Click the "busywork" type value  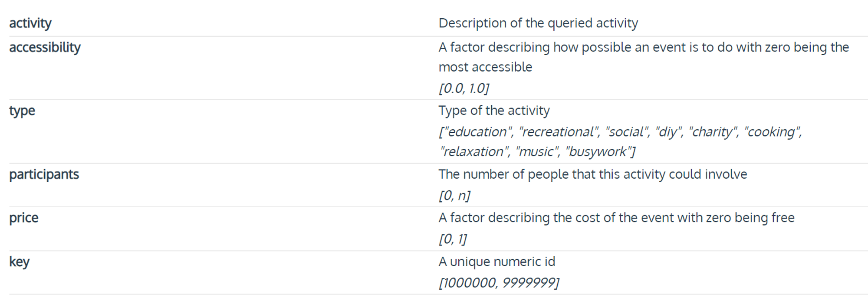(598, 152)
